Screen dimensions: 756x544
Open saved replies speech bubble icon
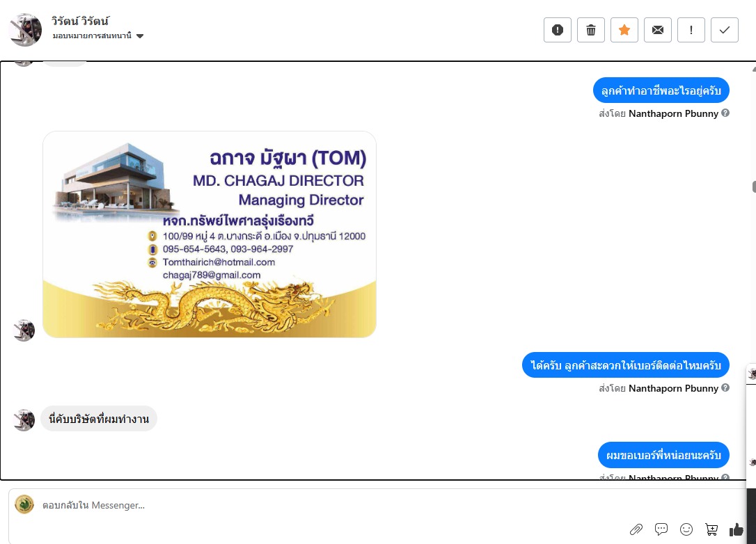[x=661, y=529]
